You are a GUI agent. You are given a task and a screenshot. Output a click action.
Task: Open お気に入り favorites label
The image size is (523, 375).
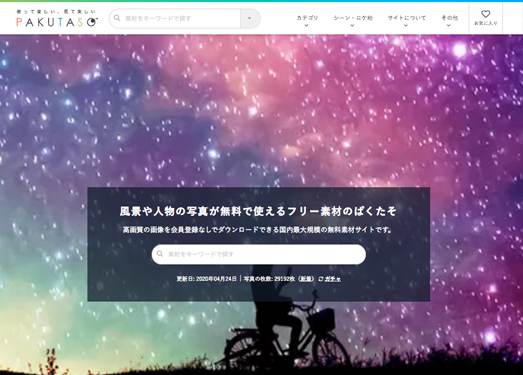(486, 23)
